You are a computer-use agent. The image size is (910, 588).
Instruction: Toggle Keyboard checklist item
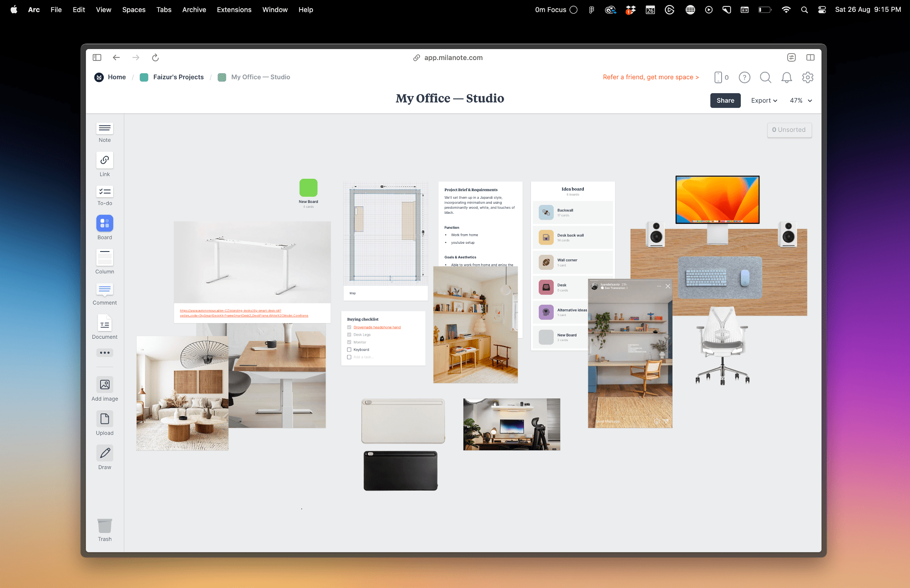click(349, 350)
